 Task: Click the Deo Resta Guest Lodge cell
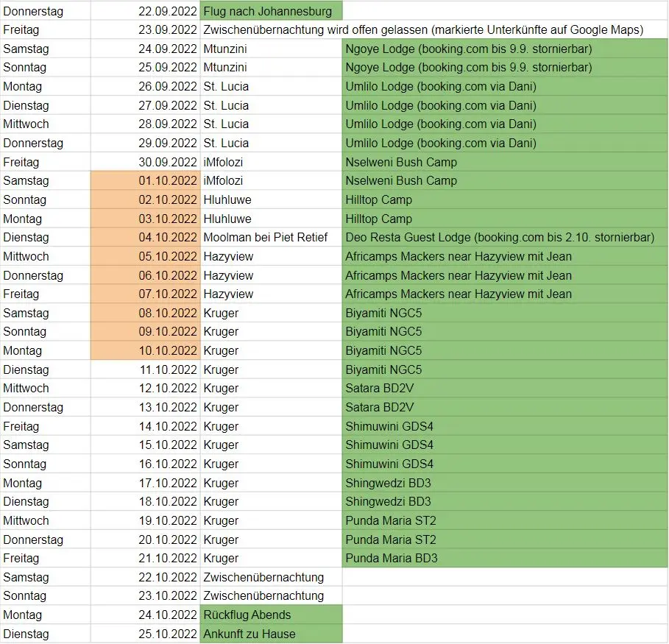tap(505, 237)
